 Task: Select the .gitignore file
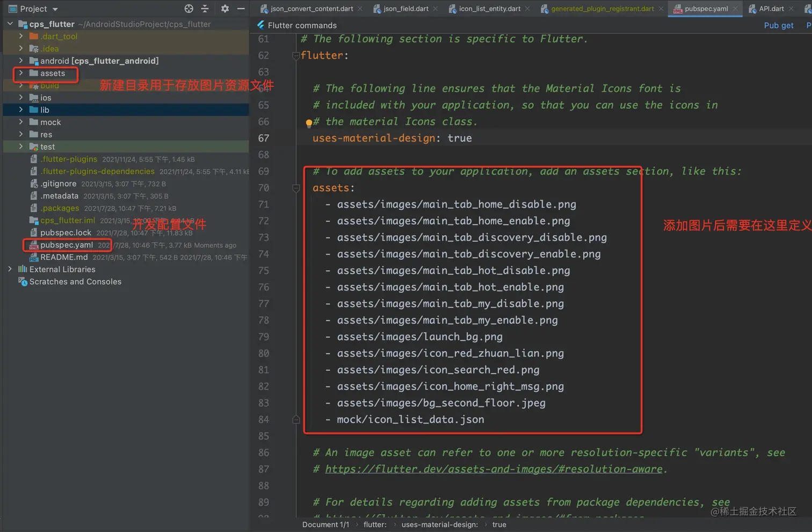pyautogui.click(x=59, y=184)
